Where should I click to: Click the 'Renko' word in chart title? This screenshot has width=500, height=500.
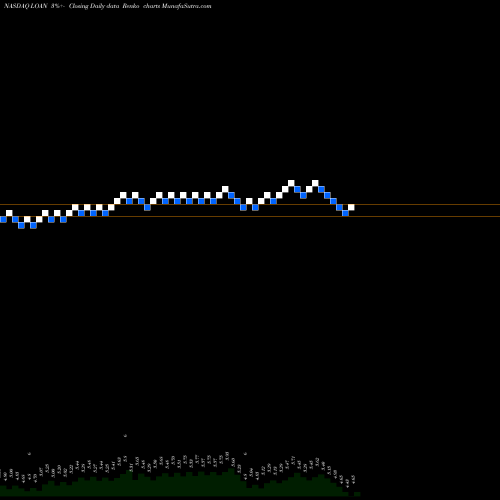click(131, 6)
